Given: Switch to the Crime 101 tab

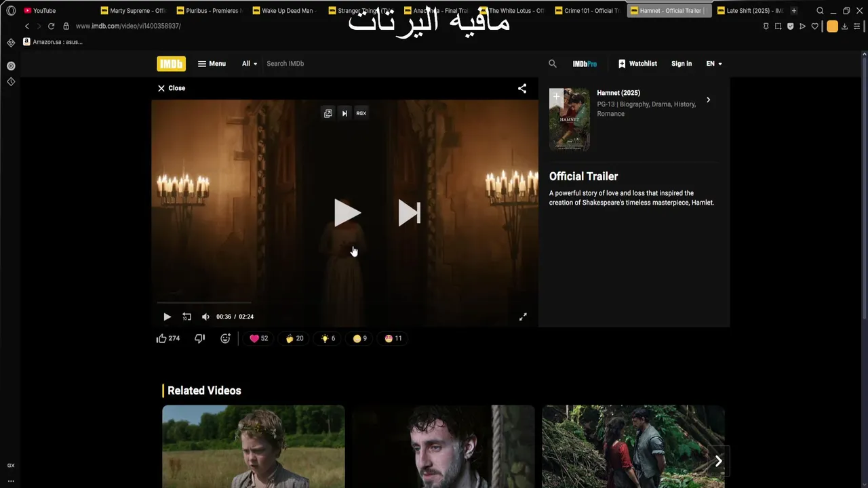Looking at the screenshot, I should pos(589,11).
